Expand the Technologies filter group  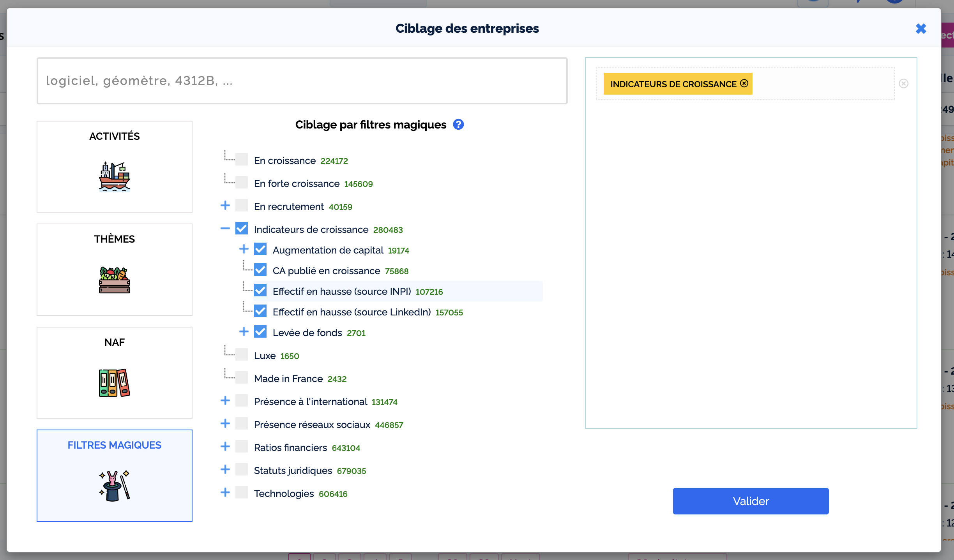pos(225,493)
